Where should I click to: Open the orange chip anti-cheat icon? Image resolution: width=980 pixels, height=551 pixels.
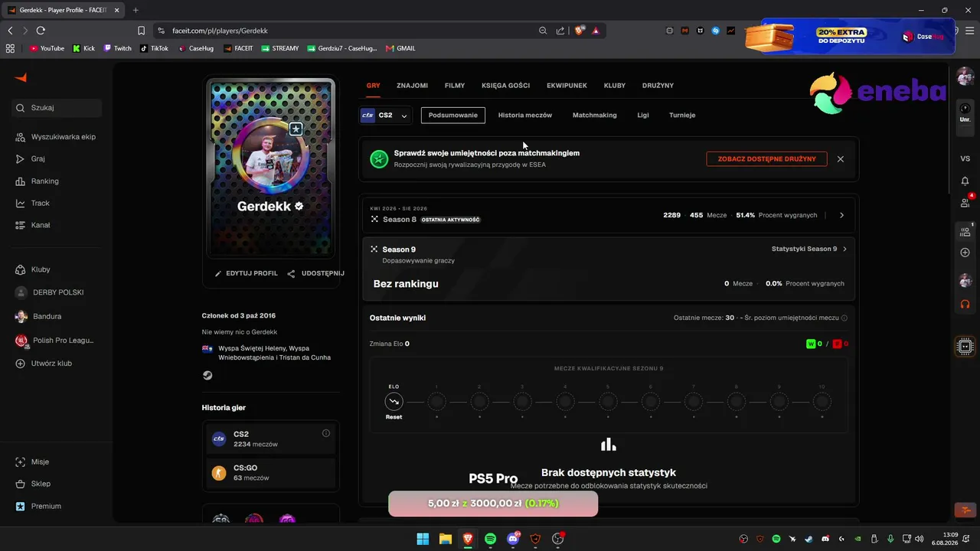point(965,346)
